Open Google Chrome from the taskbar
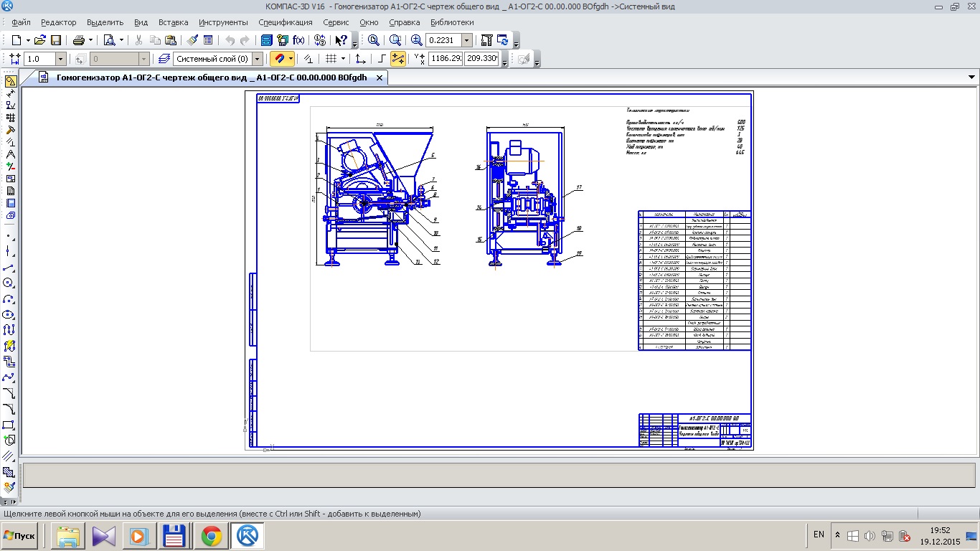The height and width of the screenshot is (551, 980). 211,536
